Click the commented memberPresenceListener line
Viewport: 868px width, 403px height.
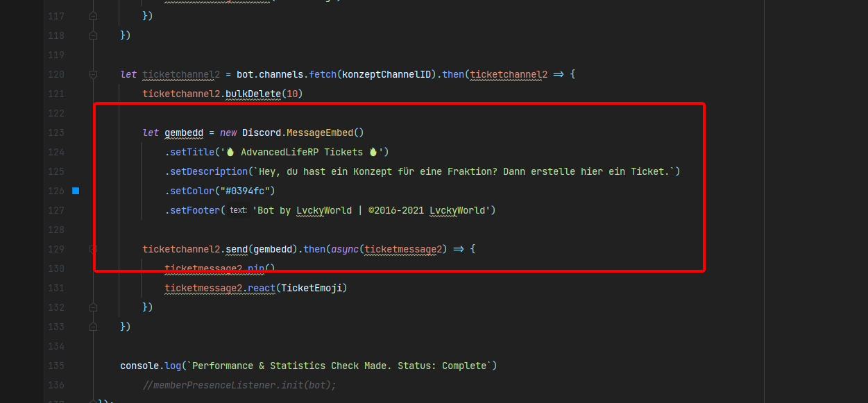click(x=239, y=385)
